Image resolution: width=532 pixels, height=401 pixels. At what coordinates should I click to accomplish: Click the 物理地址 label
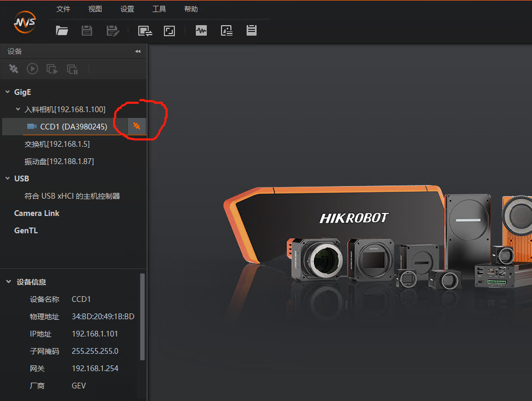pyautogui.click(x=45, y=317)
